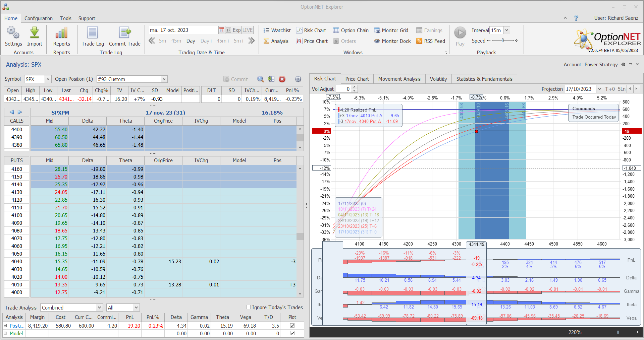Viewport: 644px width, 340px height.
Task: Open the Reports bar chart icon
Action: point(61,33)
